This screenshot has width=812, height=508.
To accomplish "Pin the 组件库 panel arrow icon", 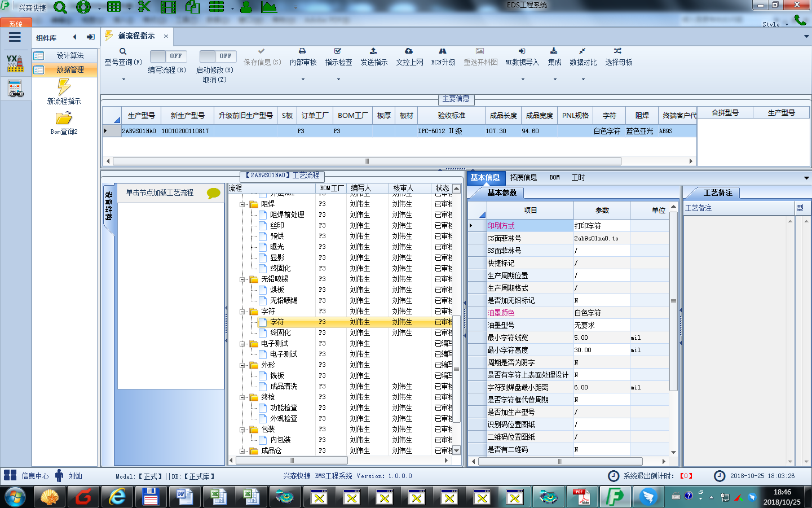I will pos(91,37).
